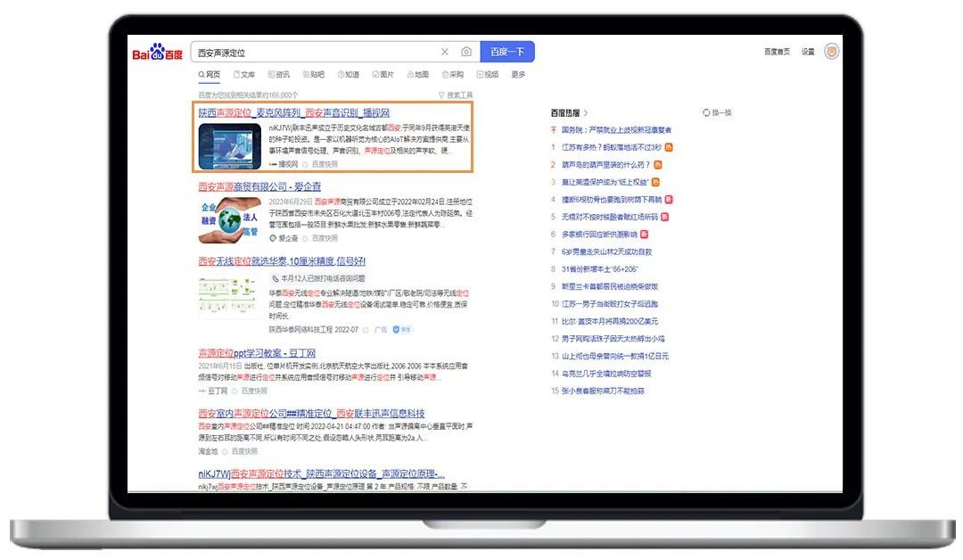Screen dimensions: 963x560
Task: Clear the search box with the X icon
Action: [445, 52]
